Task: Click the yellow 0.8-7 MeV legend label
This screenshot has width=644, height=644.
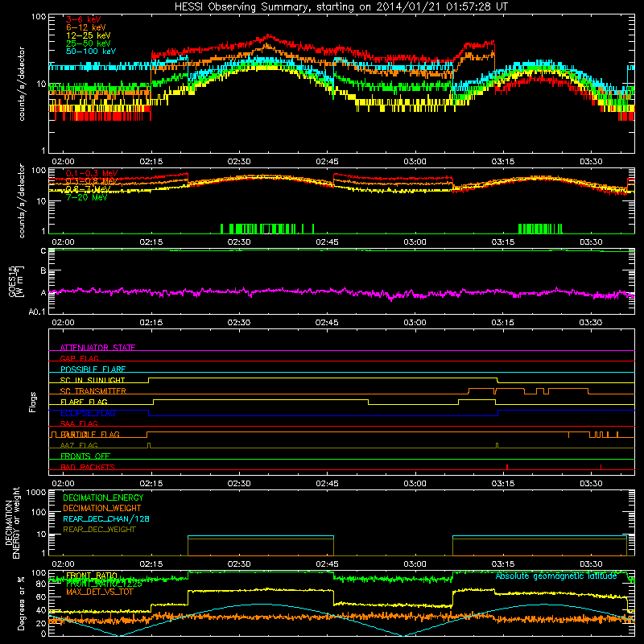Action: (88, 189)
